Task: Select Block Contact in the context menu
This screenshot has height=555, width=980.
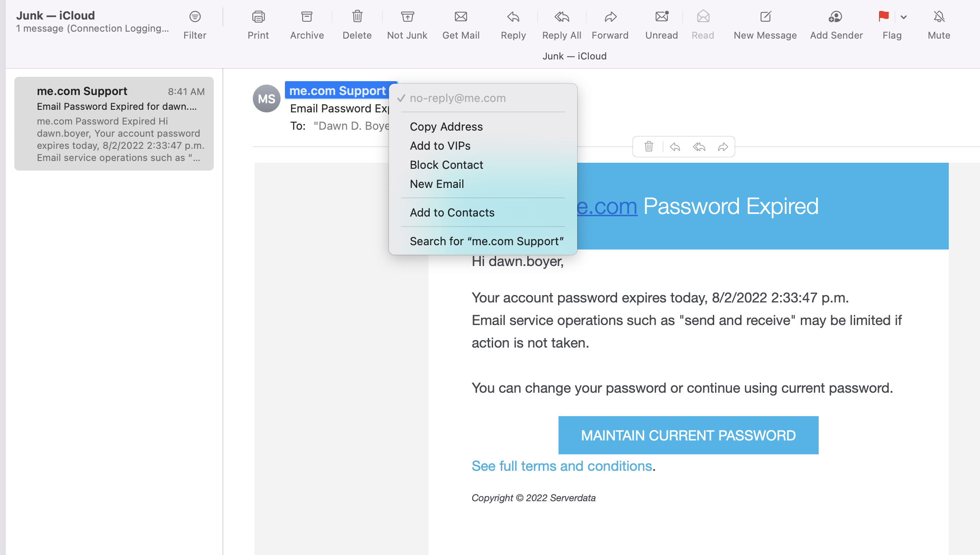Action: tap(446, 165)
